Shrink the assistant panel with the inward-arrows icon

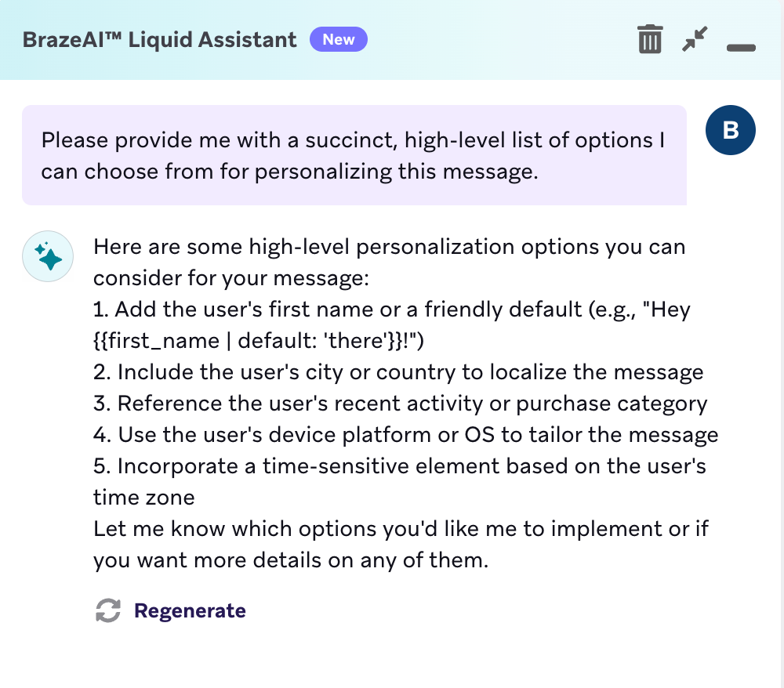point(695,39)
